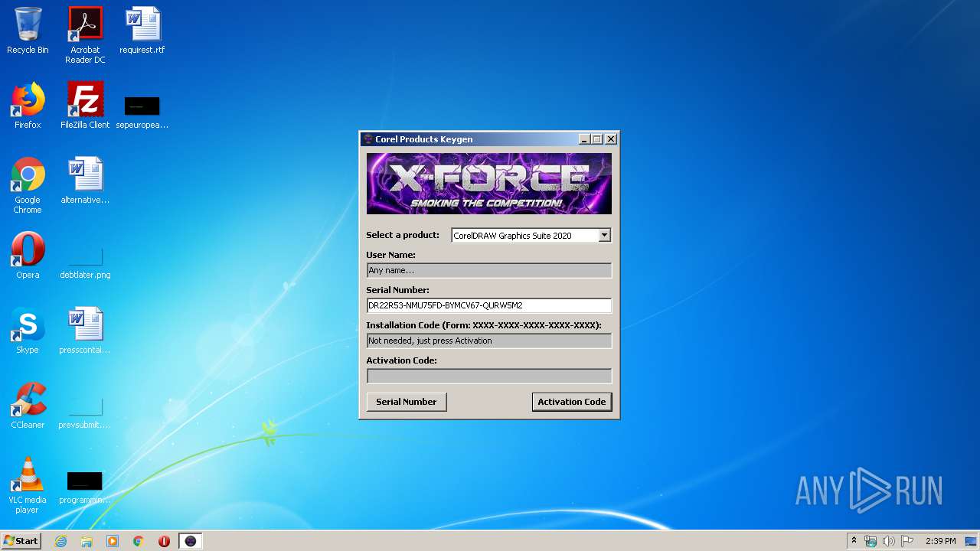Click the Corel Products Keygen title icon
This screenshot has width=980, height=551.
[367, 139]
